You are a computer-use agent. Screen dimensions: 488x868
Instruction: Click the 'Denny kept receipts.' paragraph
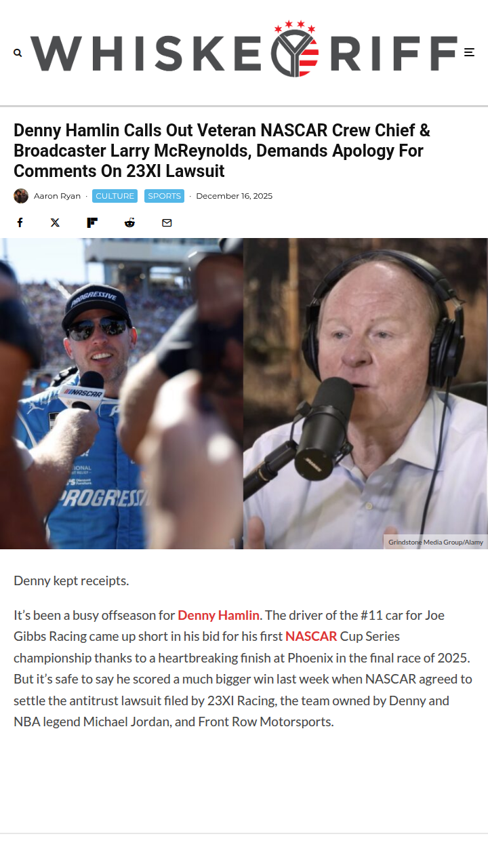pos(71,580)
